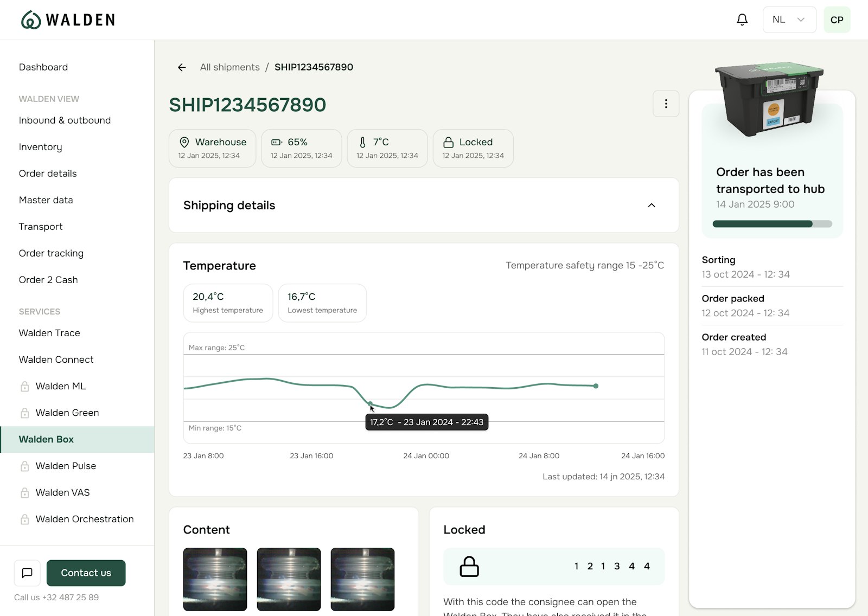Screen dimensions: 868x616
Task: Click the large padlock in the Locked code panel
Action: click(x=469, y=567)
